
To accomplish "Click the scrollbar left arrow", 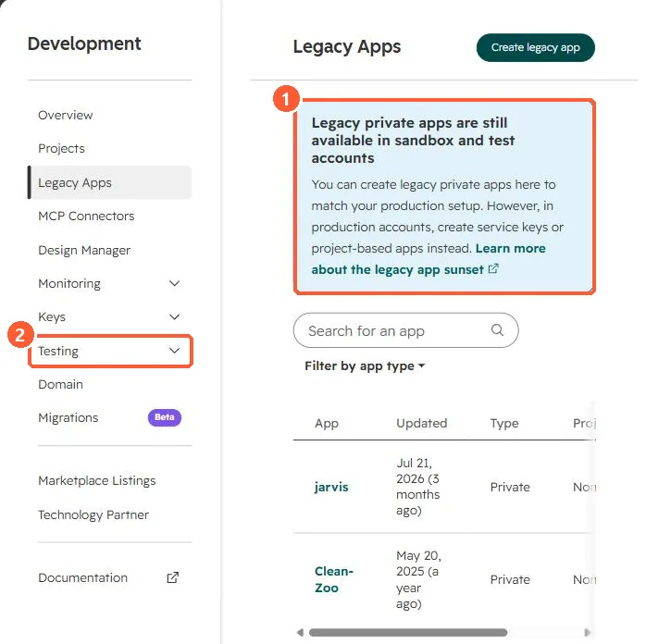I will point(301,632).
